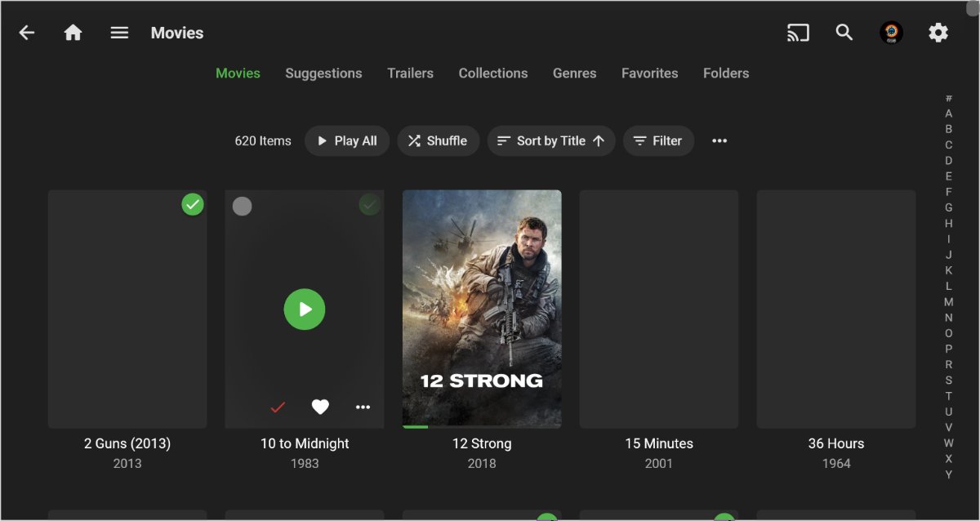The image size is (980, 521).
Task: Open the search magnifier icon
Action: pyautogui.click(x=844, y=33)
